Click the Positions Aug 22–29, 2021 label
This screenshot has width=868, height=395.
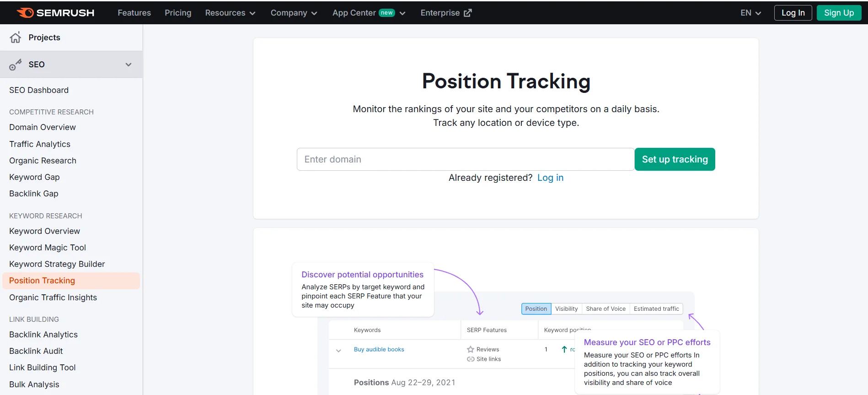tap(404, 383)
